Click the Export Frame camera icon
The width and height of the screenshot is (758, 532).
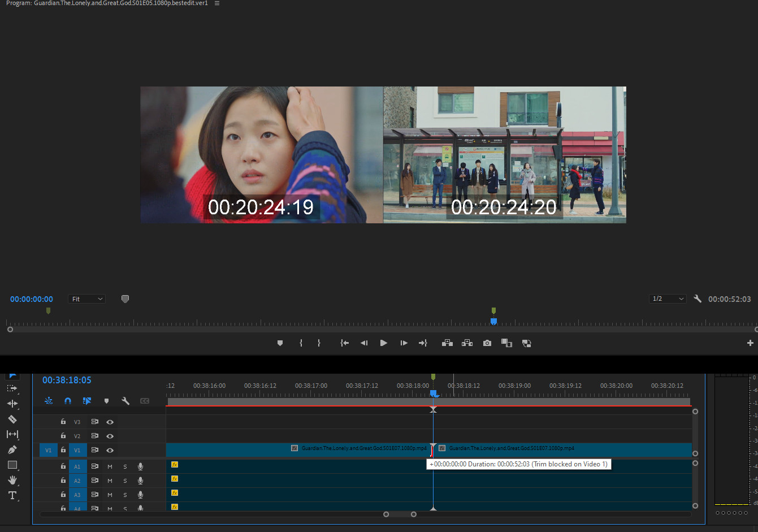tap(487, 343)
